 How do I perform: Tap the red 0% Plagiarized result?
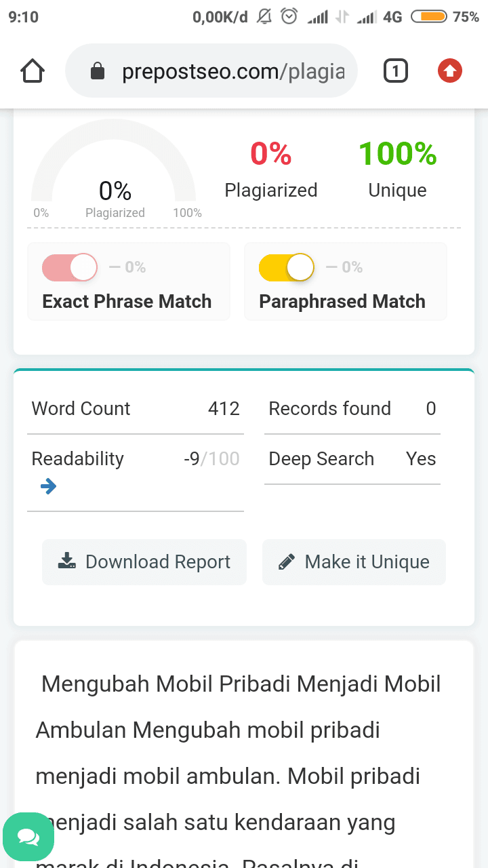tap(271, 170)
